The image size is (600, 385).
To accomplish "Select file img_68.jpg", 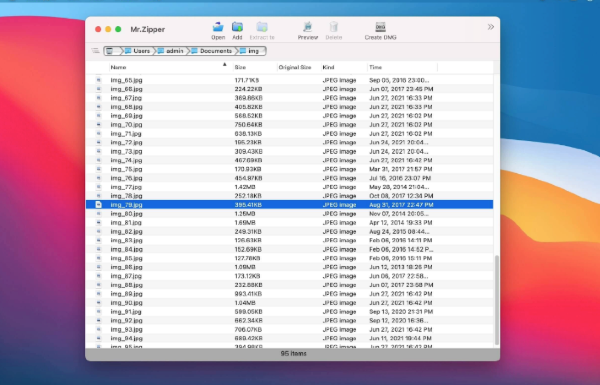I will tap(289, 107).
